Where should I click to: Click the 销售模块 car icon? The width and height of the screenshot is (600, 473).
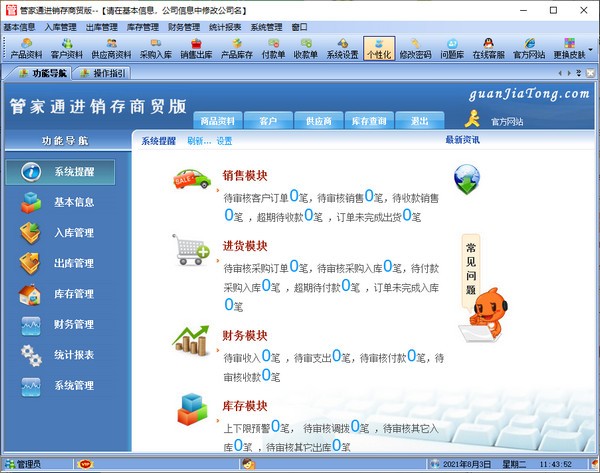192,179
